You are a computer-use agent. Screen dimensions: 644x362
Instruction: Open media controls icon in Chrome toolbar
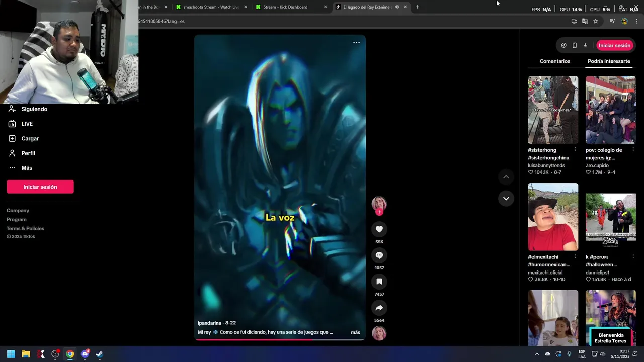(612, 21)
